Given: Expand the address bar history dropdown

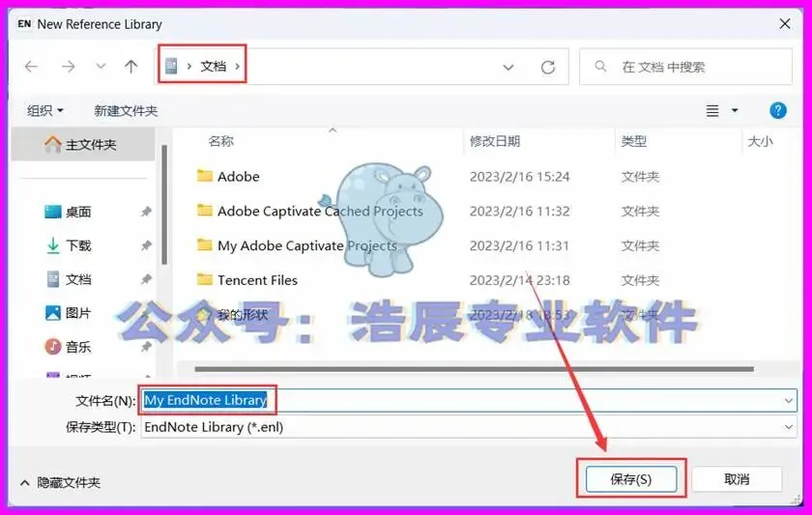Looking at the screenshot, I should click(508, 67).
